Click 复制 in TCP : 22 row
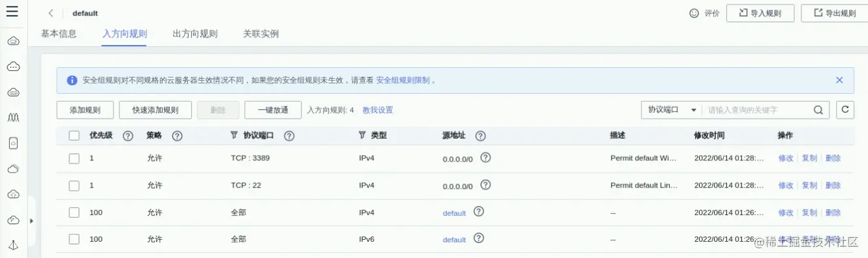 [809, 186]
